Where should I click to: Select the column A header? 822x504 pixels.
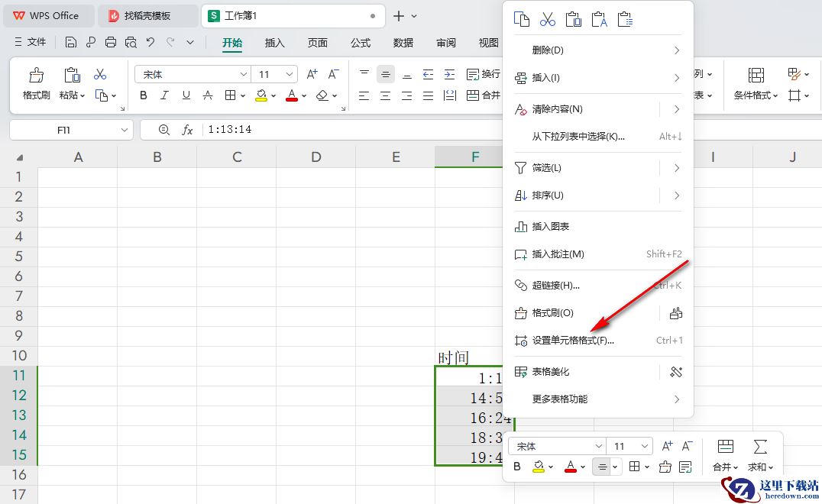78,157
